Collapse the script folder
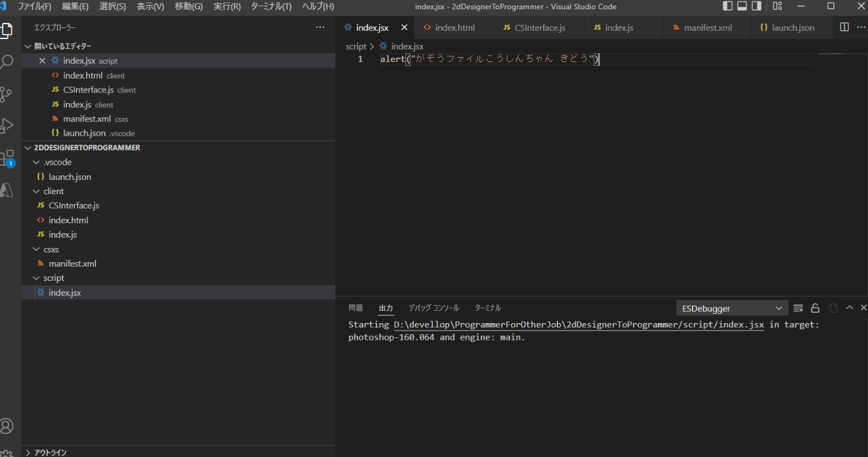This screenshot has height=457, width=868. [37, 278]
